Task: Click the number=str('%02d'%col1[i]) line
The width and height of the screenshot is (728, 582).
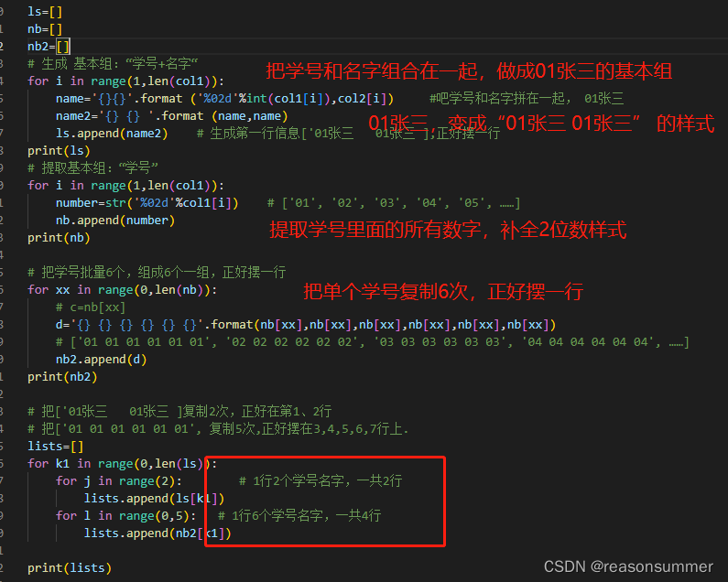Action: 147,203
